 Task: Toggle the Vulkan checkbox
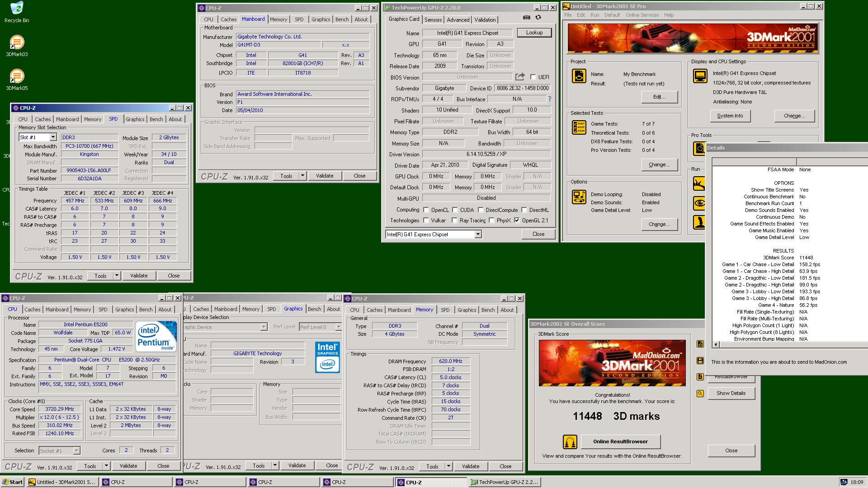(426, 221)
